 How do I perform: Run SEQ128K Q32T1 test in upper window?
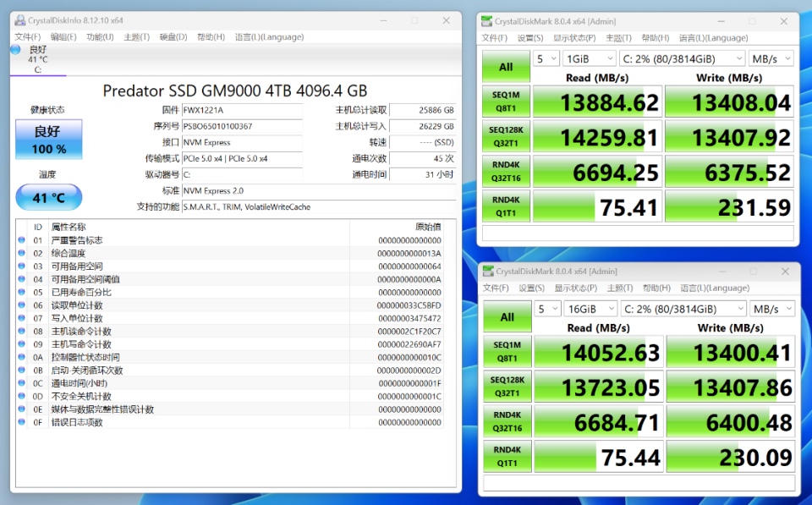point(506,136)
